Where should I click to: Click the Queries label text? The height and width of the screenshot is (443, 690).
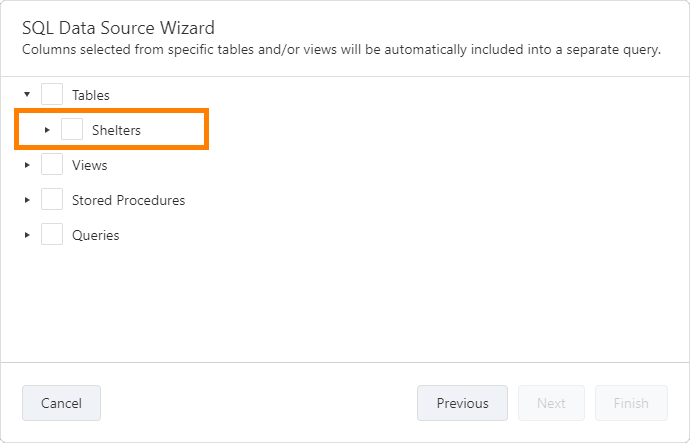95,235
